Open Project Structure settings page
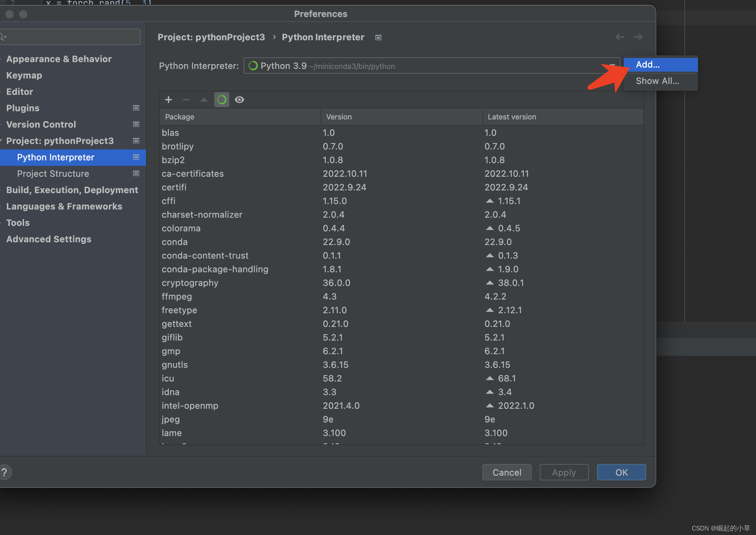The width and height of the screenshot is (756, 535). pos(53,173)
